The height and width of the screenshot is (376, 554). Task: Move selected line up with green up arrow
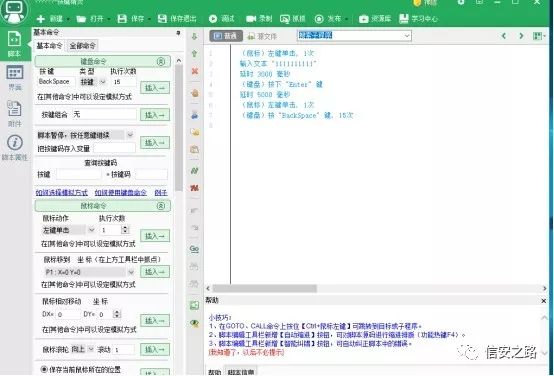tap(194, 54)
